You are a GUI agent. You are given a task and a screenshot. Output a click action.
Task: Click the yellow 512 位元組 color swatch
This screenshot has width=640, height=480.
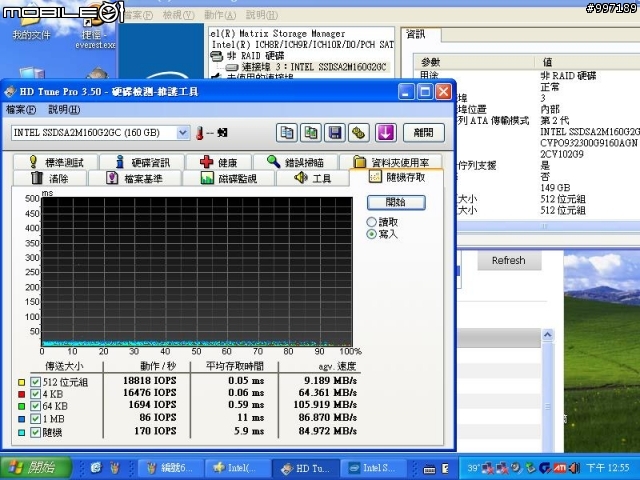point(22,382)
